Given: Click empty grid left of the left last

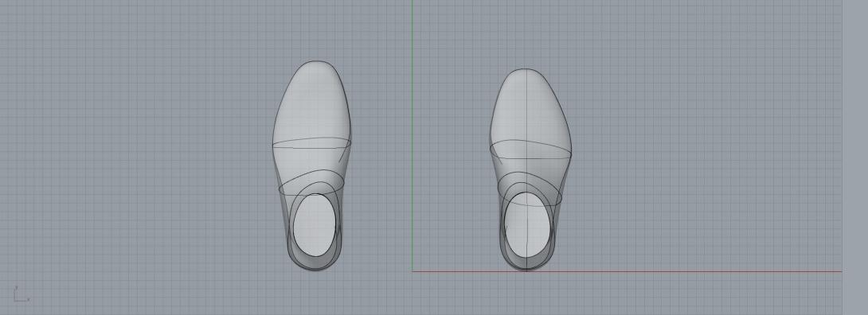Looking at the screenshot, I should point(139,157).
